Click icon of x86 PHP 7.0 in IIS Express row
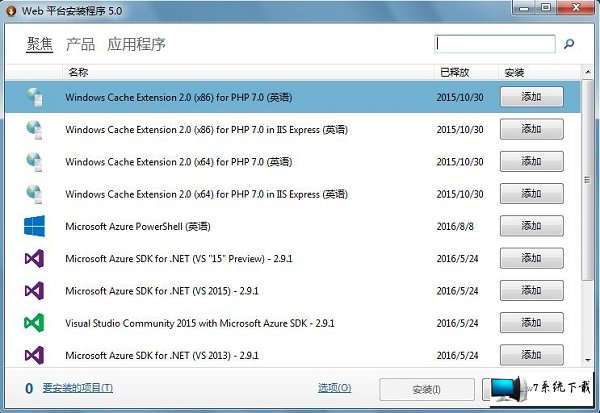Screen dimensions: 600x413 tap(34, 130)
